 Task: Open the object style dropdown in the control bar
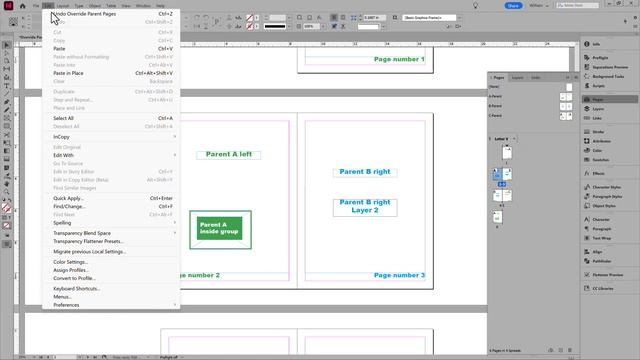[x=459, y=18]
